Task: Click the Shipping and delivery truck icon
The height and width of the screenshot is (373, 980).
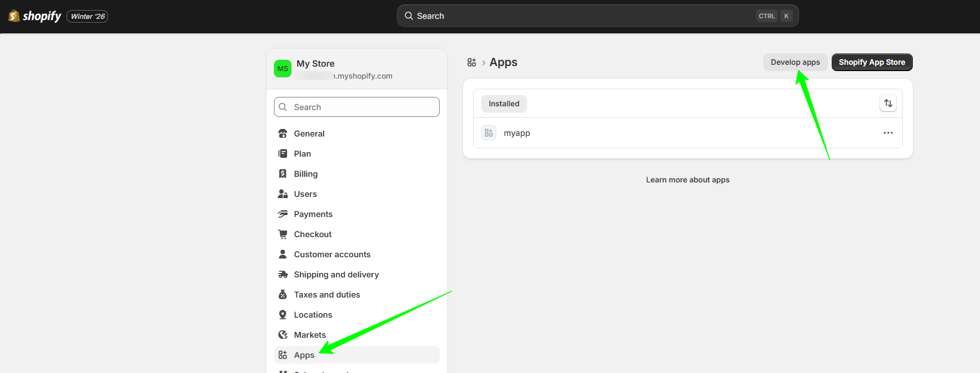Action: click(x=283, y=274)
